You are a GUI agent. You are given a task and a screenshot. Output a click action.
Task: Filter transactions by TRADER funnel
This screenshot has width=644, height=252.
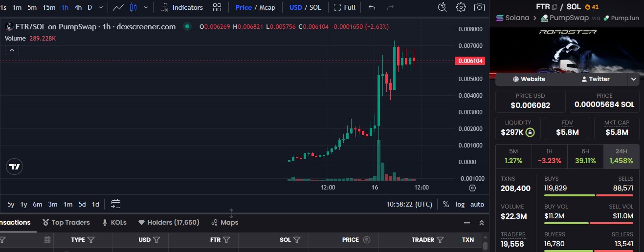coord(440,240)
